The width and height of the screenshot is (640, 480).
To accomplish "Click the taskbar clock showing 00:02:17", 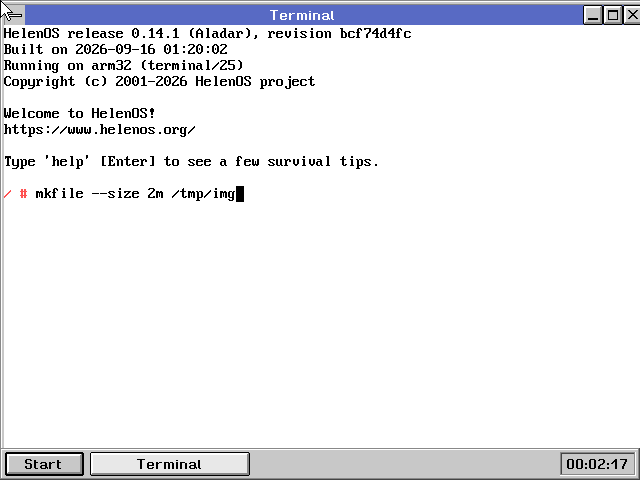I will [x=597, y=464].
